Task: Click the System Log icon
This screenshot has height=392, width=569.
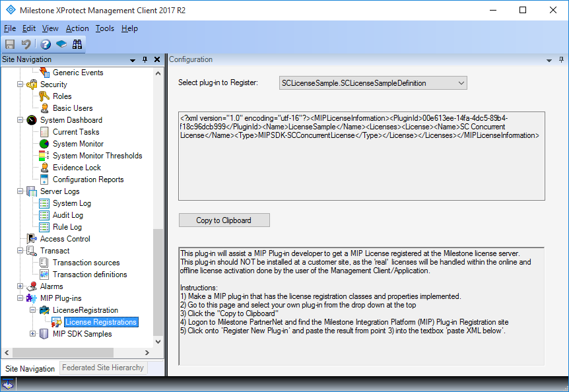Action: coord(44,203)
